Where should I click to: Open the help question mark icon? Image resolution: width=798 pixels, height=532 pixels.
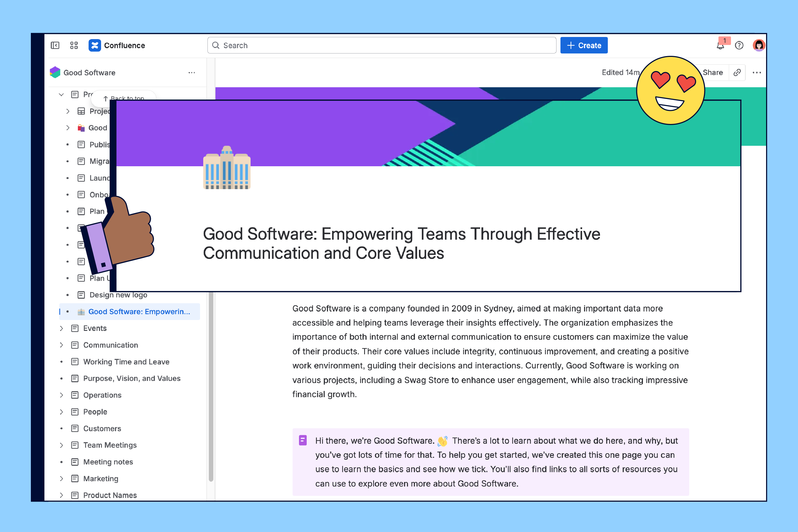(739, 45)
